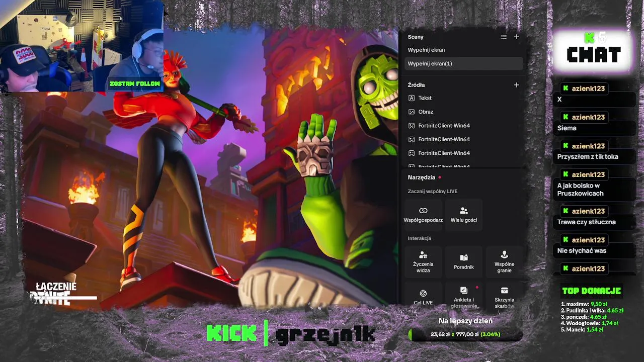Screen dimensions: 644x362
Task: Click the Narzędzia section header
Action: [422, 177]
